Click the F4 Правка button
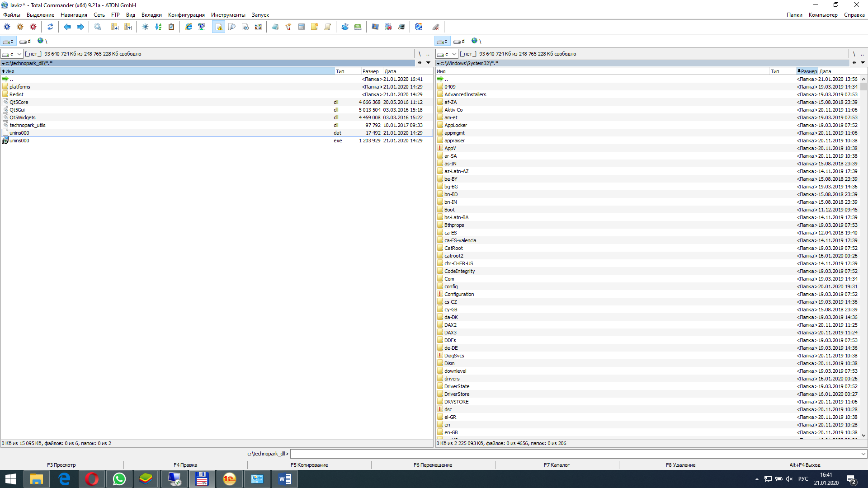Viewport: 868px width, 488px height. [x=185, y=465]
